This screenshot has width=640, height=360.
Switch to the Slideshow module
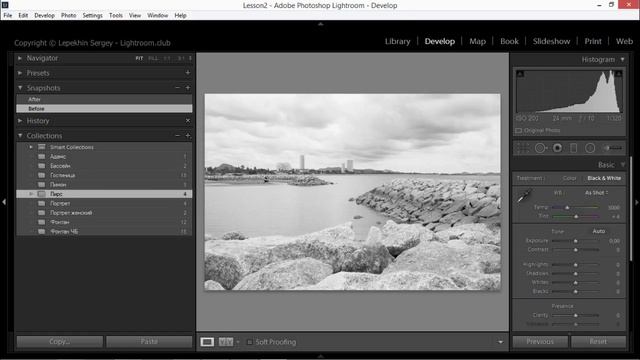pyautogui.click(x=551, y=41)
